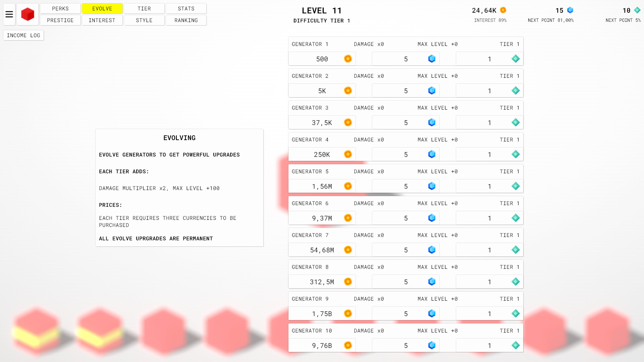This screenshot has height=362, width=644.
Task: Click the Evolving info panel
Action: tap(179, 188)
